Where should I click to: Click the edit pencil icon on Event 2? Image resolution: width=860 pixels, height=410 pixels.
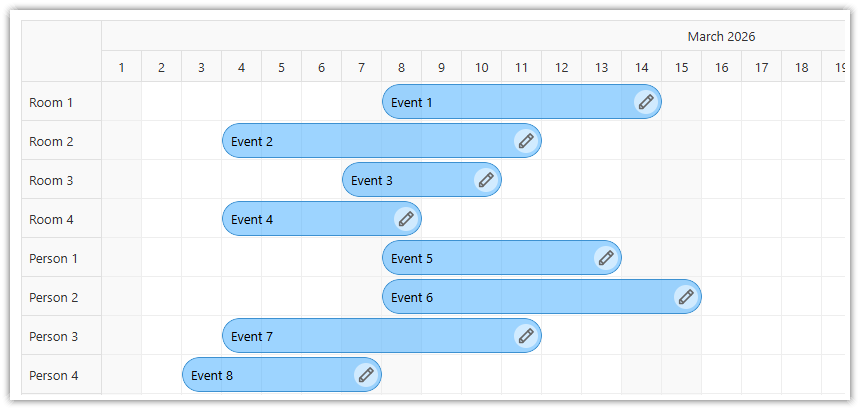tap(526, 141)
